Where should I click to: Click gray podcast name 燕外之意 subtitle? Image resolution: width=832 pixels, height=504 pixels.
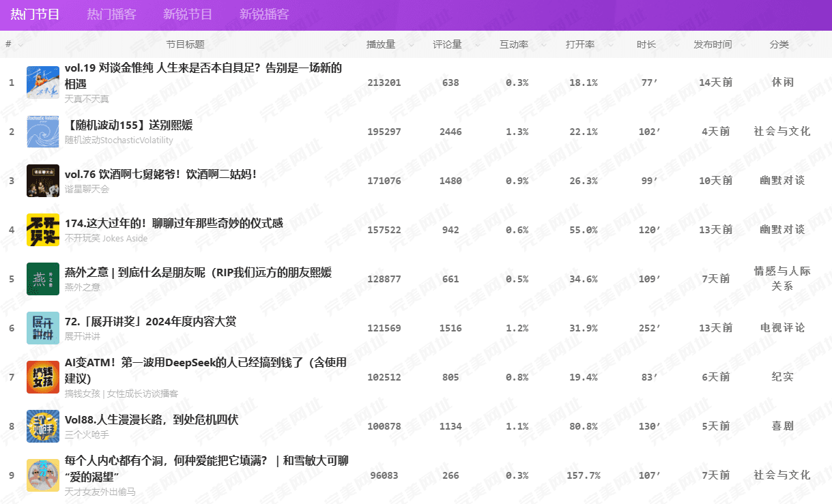83,287
